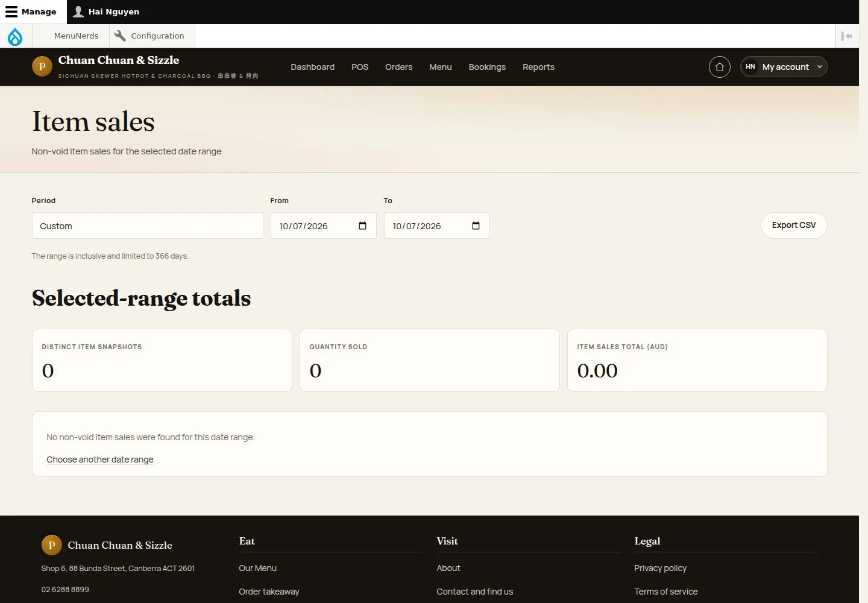Open the Menu navigation item
Screen dimensions: 868x603
pos(441,67)
